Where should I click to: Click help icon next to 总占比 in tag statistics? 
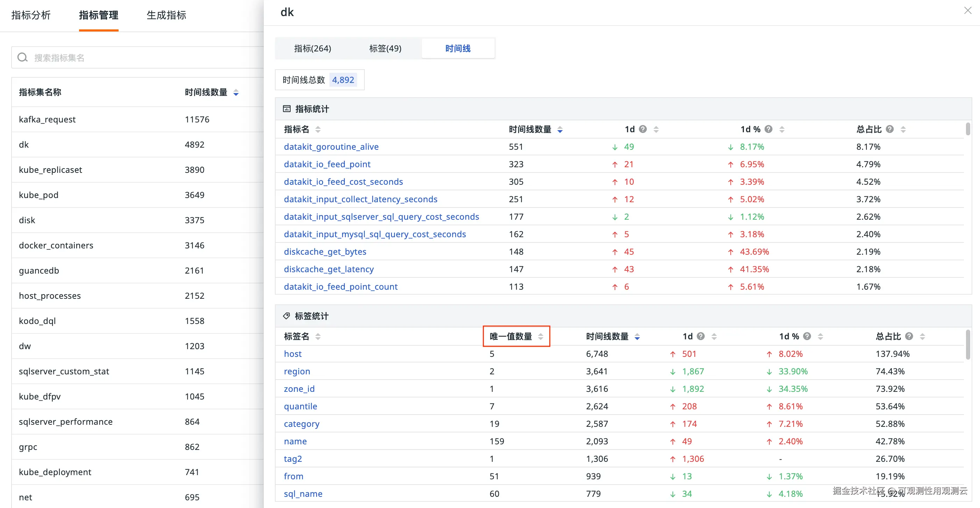click(x=909, y=336)
